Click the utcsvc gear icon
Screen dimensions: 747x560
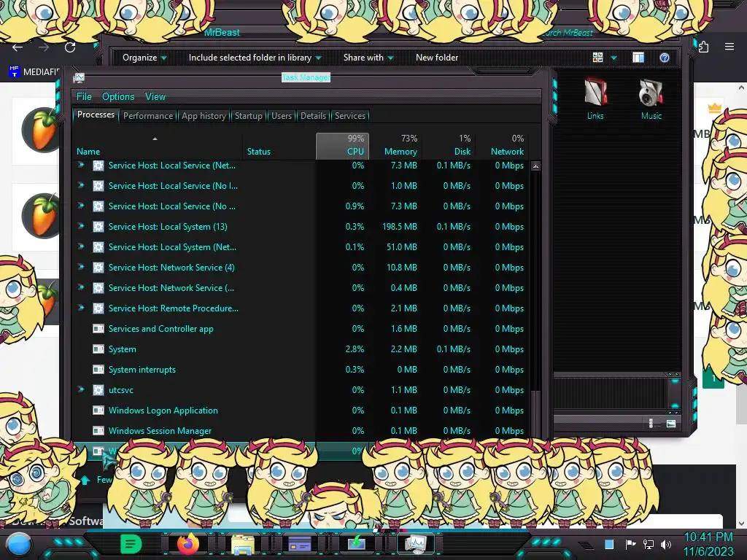coord(98,390)
